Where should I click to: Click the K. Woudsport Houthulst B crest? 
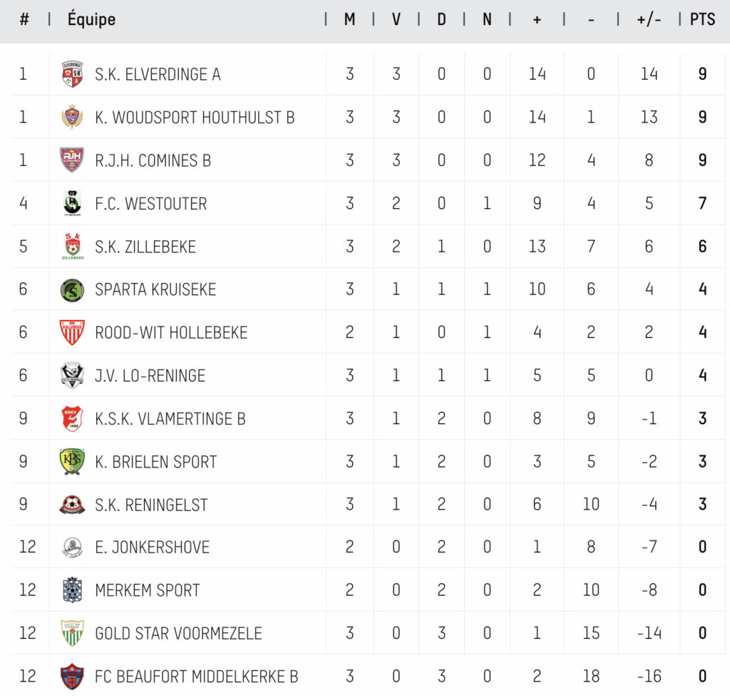(x=72, y=118)
